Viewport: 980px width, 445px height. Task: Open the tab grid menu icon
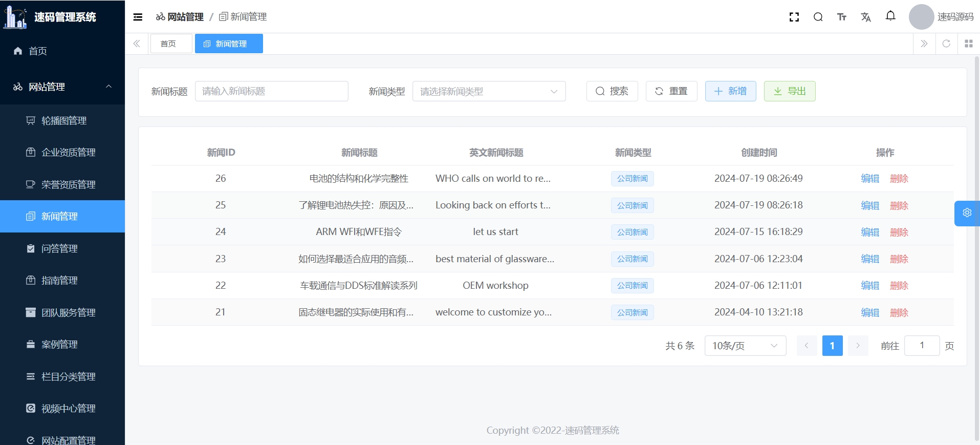(968, 44)
